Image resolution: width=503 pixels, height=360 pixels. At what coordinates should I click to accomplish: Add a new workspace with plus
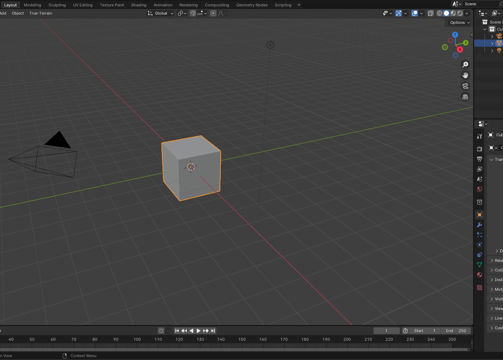point(299,5)
